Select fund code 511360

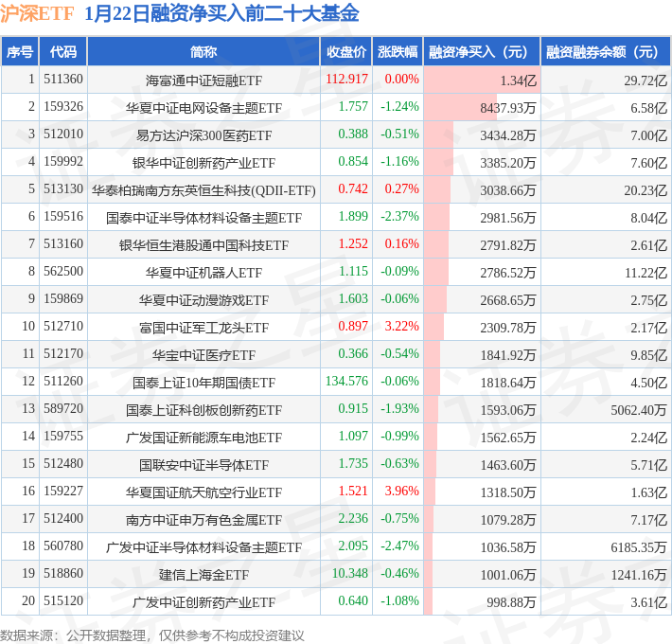pos(63,80)
